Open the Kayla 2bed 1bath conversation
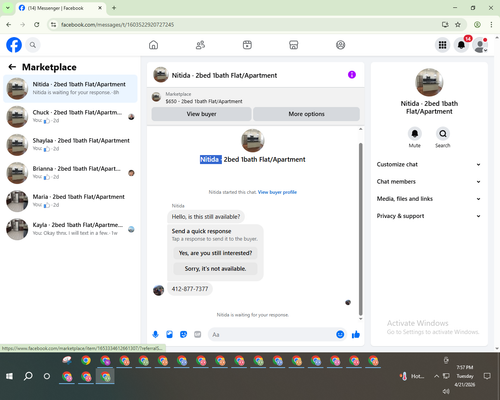Image resolution: width=500 pixels, height=400 pixels. point(70,229)
